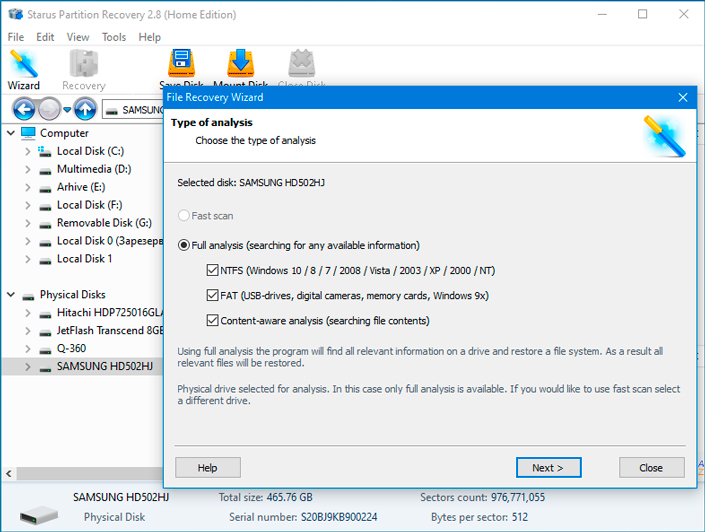705x532 pixels.
Task: Close the File Recovery Wizard with X
Action: click(683, 97)
